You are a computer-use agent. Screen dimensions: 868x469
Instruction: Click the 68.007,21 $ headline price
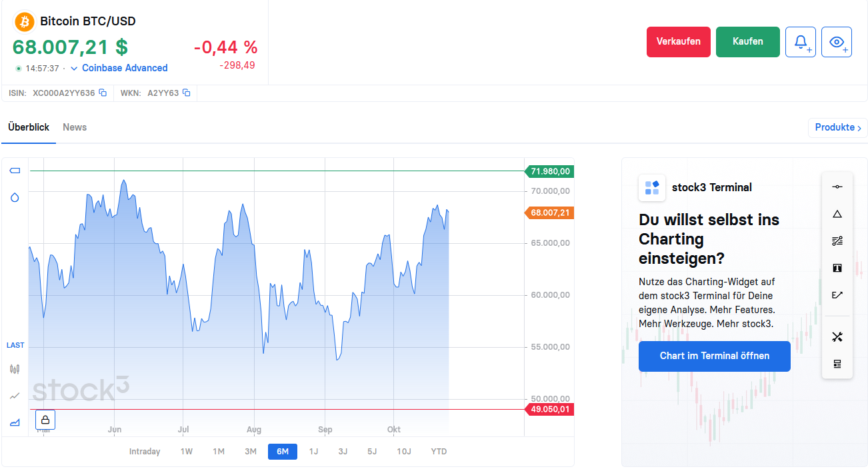[70, 47]
